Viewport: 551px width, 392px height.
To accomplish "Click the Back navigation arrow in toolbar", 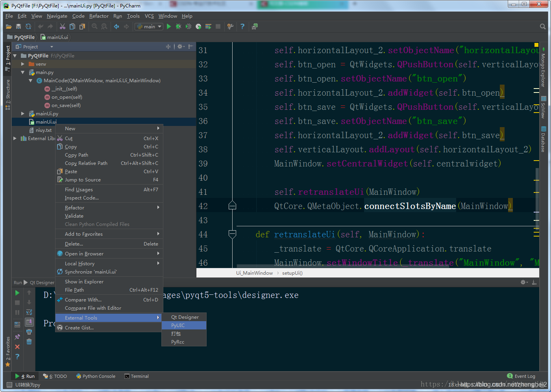I will [x=116, y=26].
